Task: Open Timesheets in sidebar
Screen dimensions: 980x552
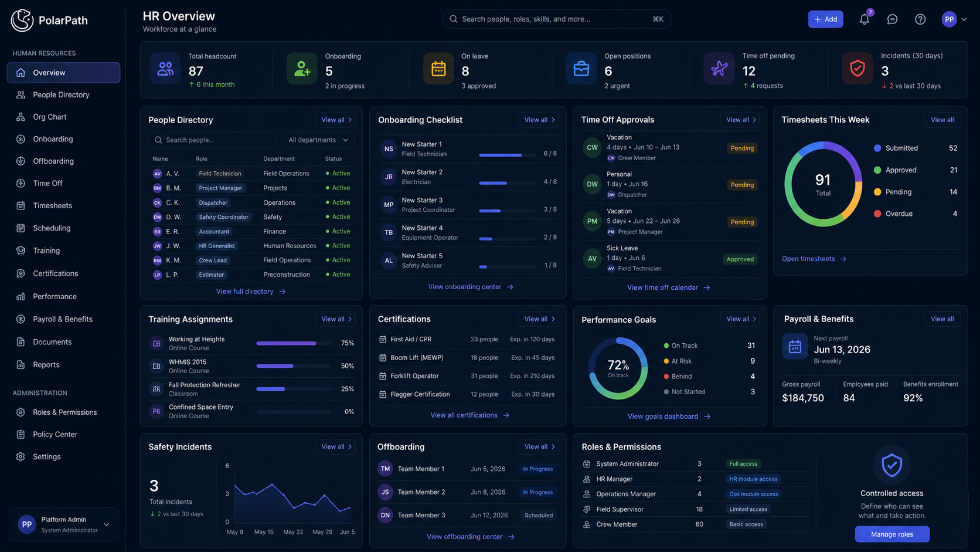Action: [x=63, y=205]
